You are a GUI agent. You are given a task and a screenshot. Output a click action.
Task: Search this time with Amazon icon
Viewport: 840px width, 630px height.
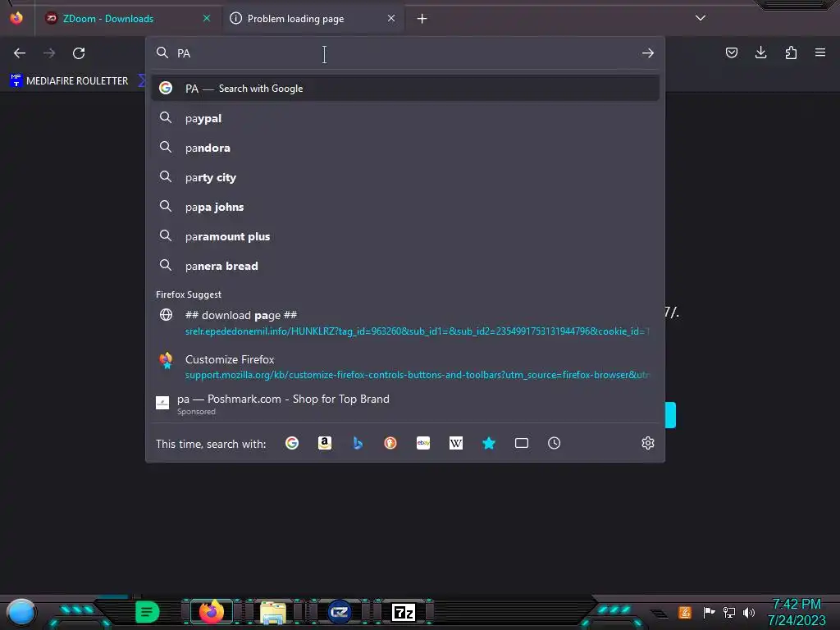pyautogui.click(x=325, y=443)
